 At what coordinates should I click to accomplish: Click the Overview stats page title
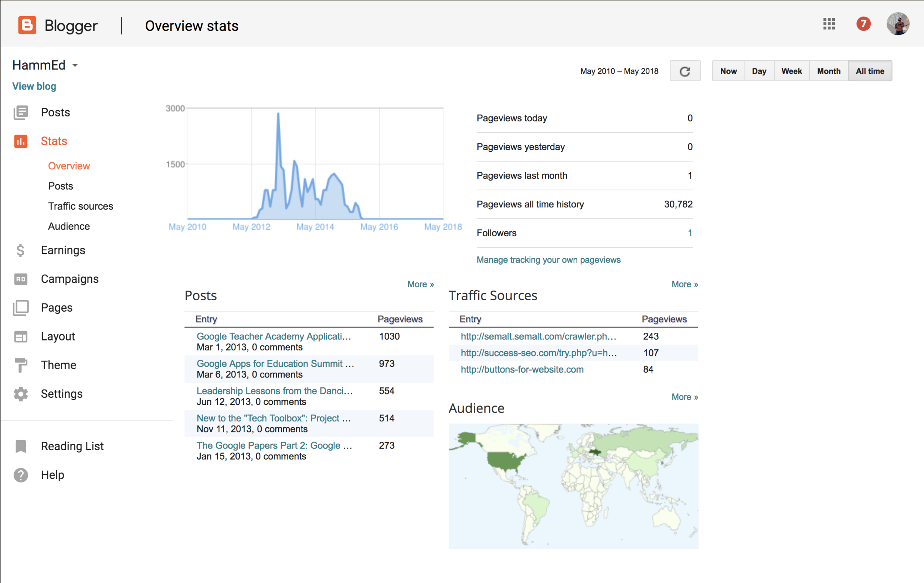click(x=192, y=26)
